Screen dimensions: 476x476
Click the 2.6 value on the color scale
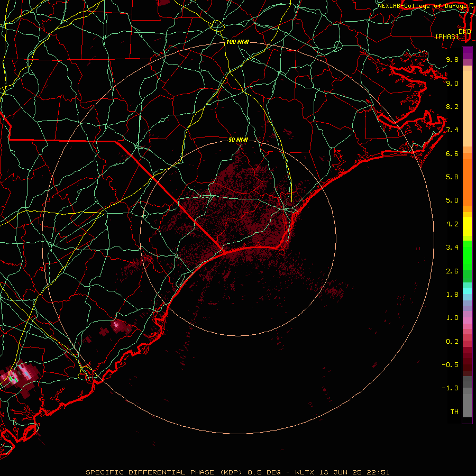pyautogui.click(x=452, y=271)
